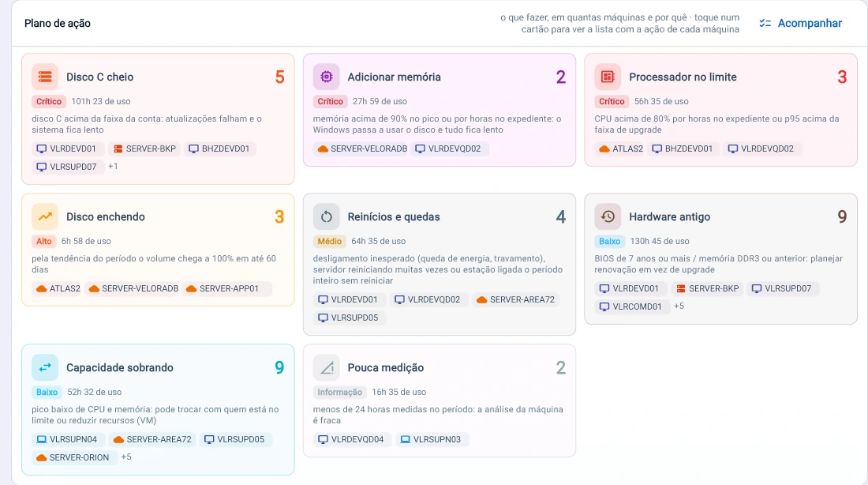Image resolution: width=868 pixels, height=485 pixels.
Task: Select ATLAS2 chip in Processador no limite
Action: [x=621, y=149]
